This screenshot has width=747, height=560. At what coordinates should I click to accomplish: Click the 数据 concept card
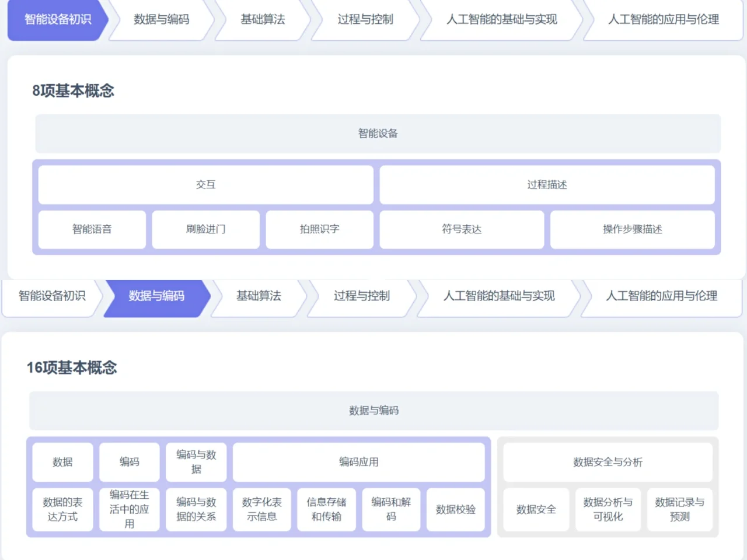tap(62, 462)
